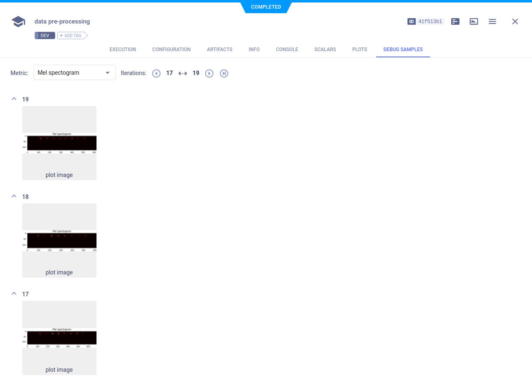The image size is (532, 392).
Task: Click the graduation cap experiment icon
Action: click(18, 21)
